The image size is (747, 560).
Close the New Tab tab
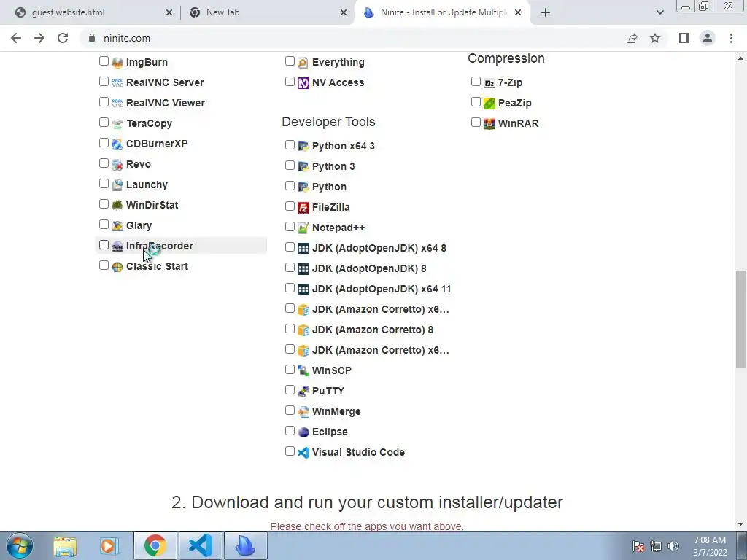tap(344, 13)
